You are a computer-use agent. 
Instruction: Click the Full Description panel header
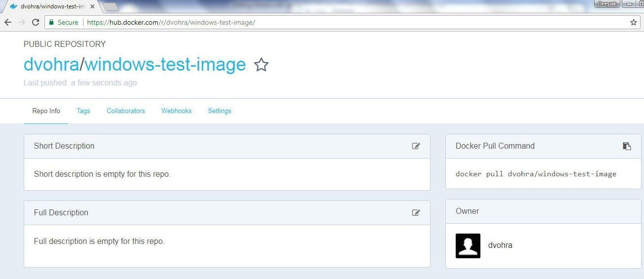click(227, 213)
